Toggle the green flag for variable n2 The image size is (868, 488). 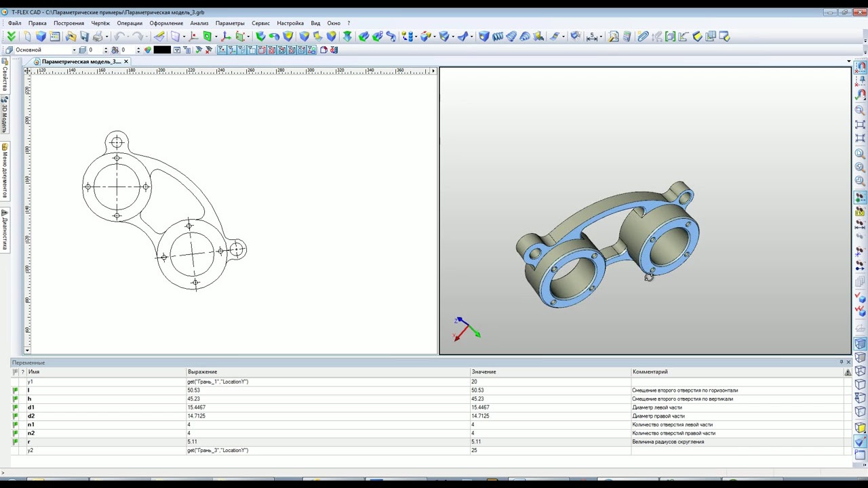(15, 433)
